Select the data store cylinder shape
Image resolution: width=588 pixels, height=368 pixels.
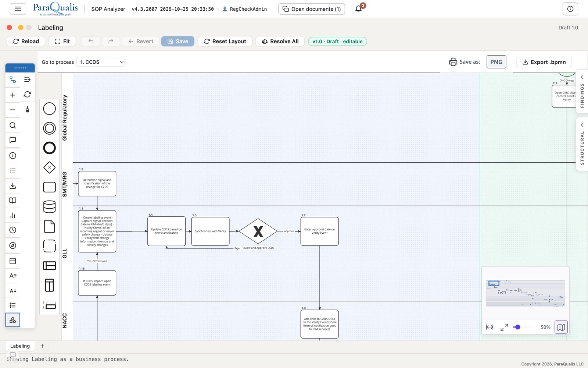click(x=49, y=207)
